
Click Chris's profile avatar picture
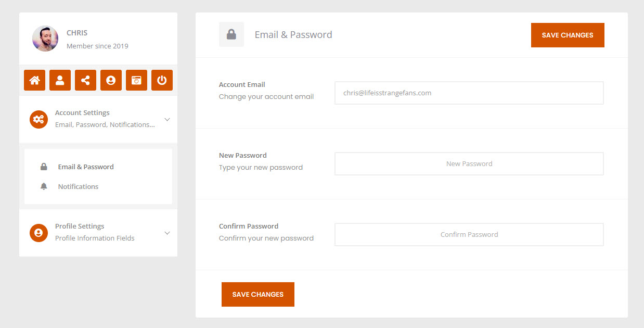(45, 39)
